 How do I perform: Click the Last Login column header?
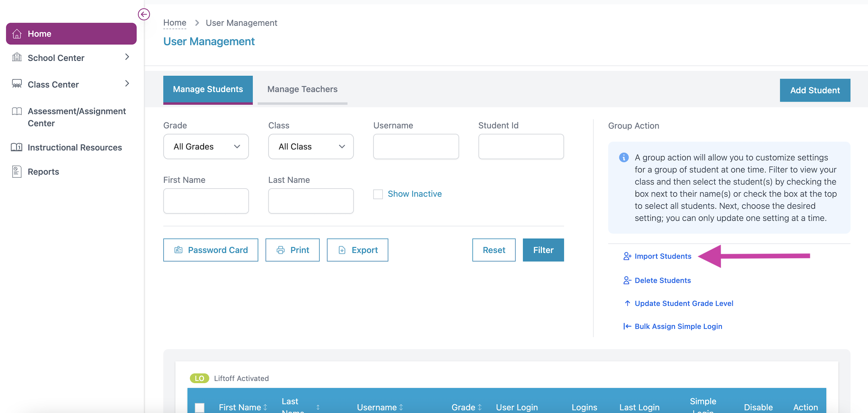(x=639, y=407)
